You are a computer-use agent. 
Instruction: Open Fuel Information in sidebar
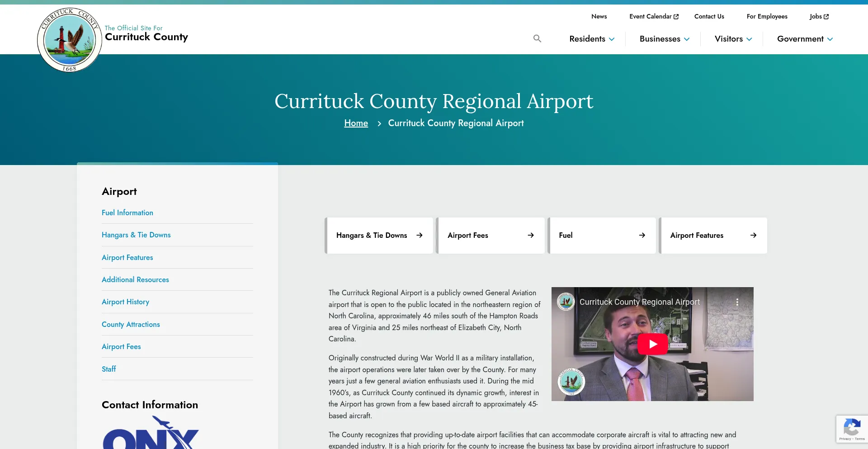tap(127, 213)
